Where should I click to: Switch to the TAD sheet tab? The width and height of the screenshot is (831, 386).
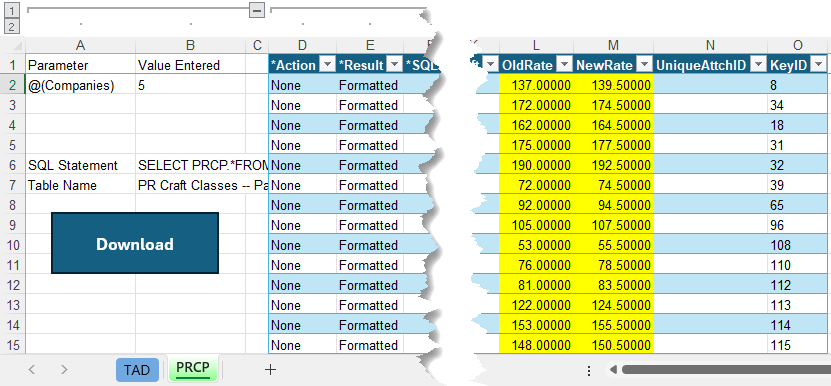click(137, 370)
